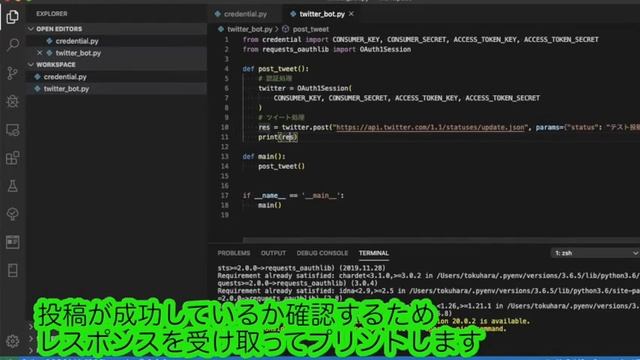640x360 pixels.
Task: Open the book icon view in activity bar
Action: click(13, 270)
